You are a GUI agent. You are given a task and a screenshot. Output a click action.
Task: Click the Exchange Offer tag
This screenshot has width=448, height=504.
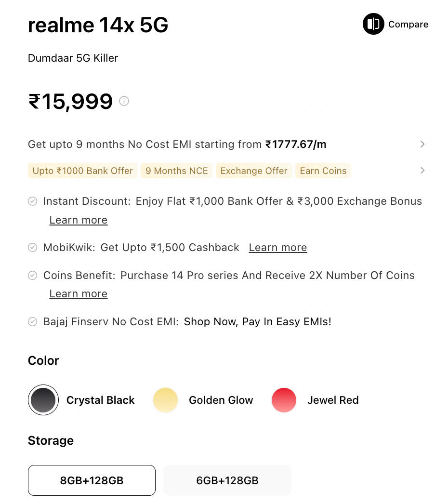point(254,171)
